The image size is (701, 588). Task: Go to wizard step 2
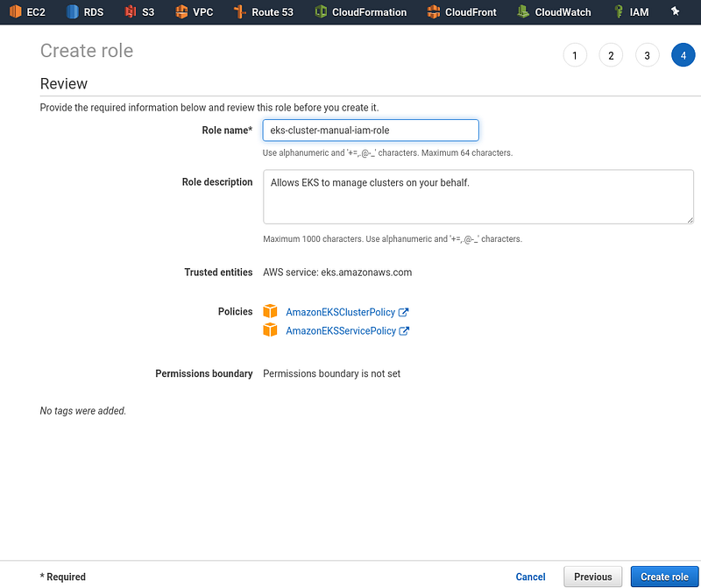click(611, 55)
